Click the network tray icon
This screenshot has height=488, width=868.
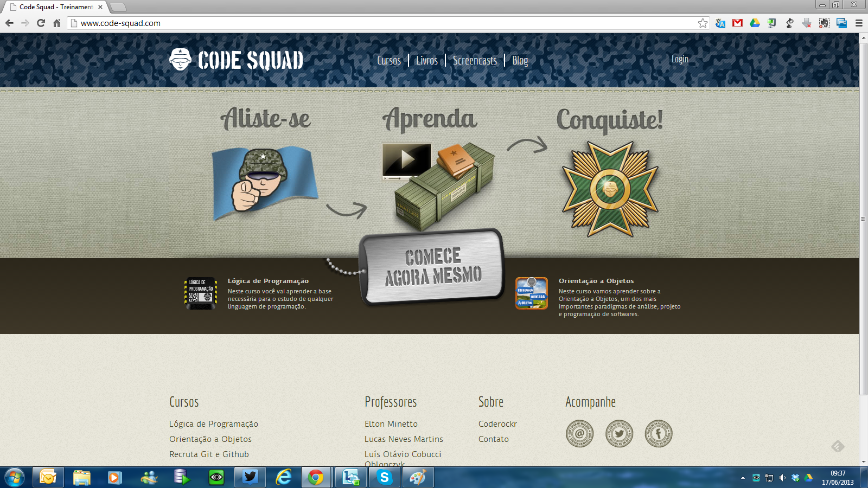pyautogui.click(x=769, y=478)
